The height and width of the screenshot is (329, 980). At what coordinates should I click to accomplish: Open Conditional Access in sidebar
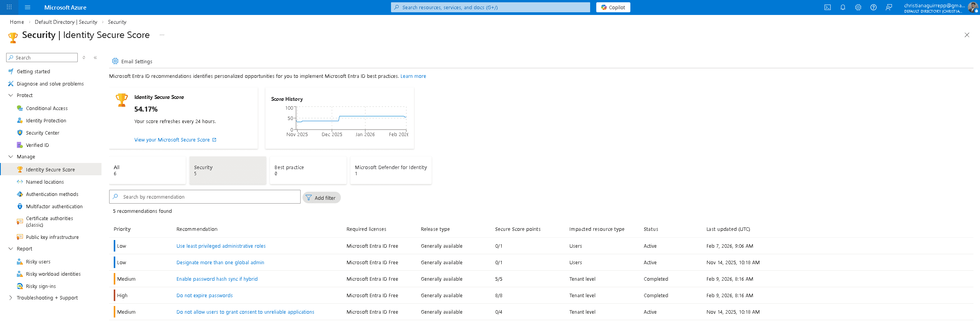pos(47,109)
